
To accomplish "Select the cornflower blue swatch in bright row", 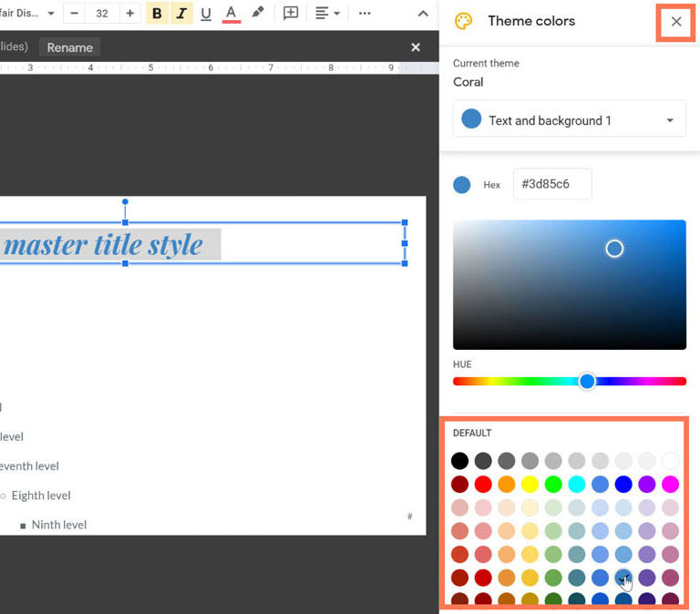I will tap(600, 484).
